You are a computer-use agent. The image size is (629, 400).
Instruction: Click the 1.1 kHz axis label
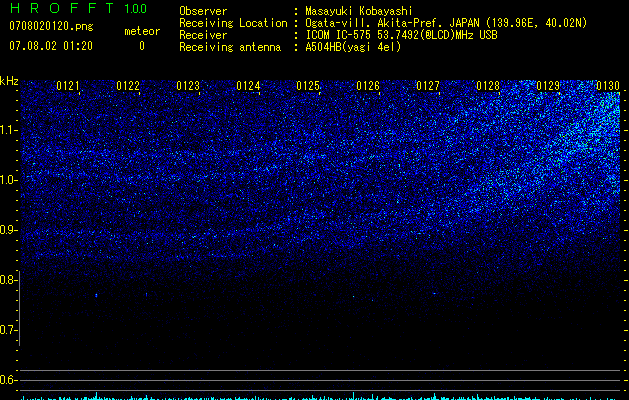(x=8, y=130)
